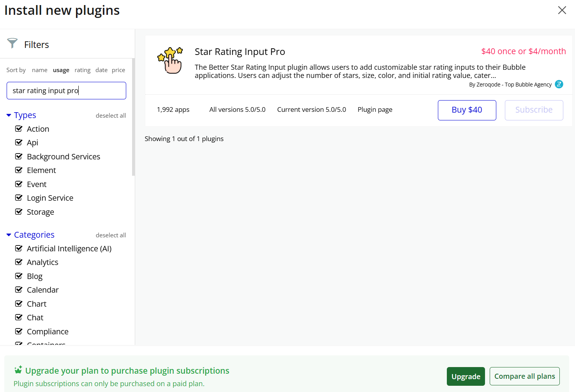Toggle the Chart category checkbox
This screenshot has height=392, width=575.
(x=19, y=304)
